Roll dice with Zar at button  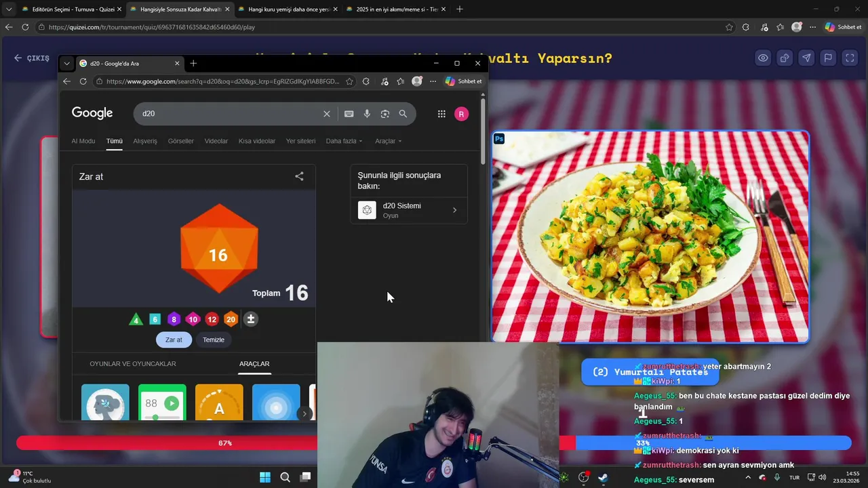[x=174, y=340]
